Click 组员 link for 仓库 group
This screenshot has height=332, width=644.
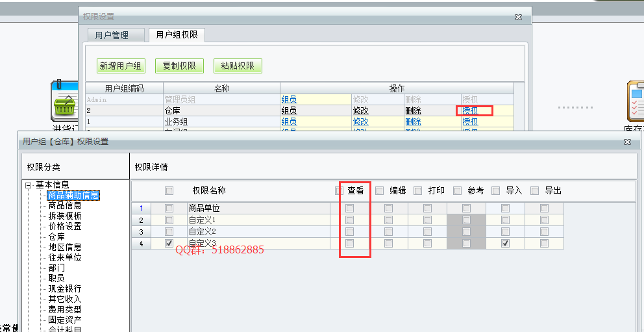pyautogui.click(x=289, y=110)
